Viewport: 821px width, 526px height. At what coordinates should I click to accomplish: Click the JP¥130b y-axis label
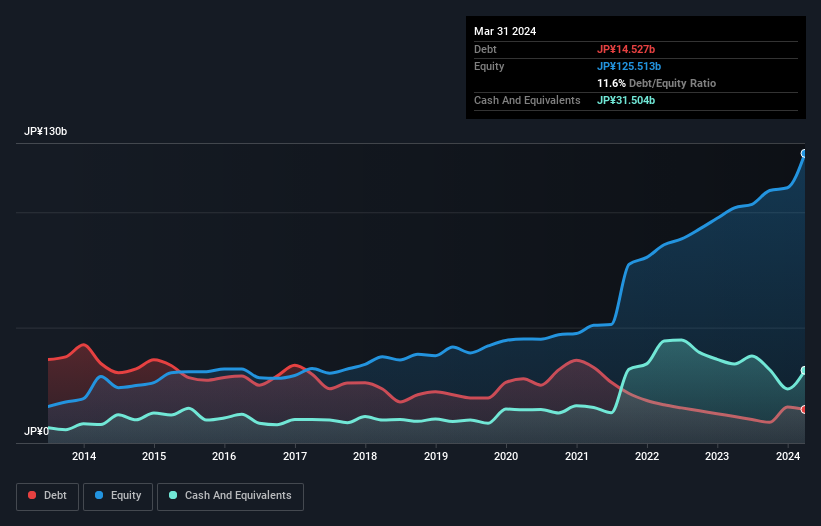point(46,131)
